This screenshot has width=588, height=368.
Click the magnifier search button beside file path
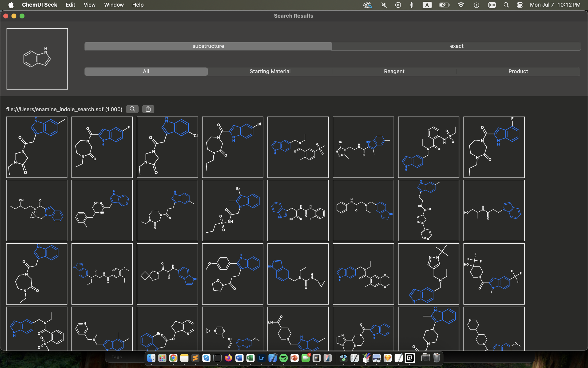[132, 109]
